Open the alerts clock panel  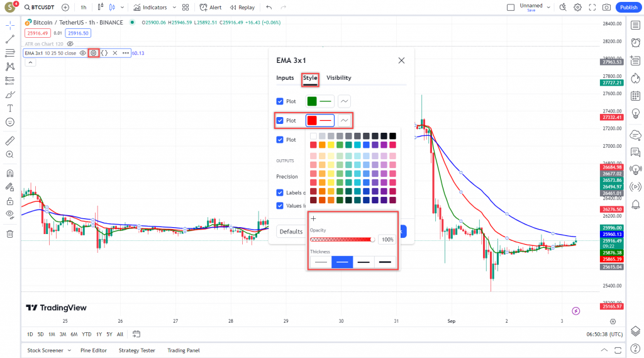pos(635,43)
